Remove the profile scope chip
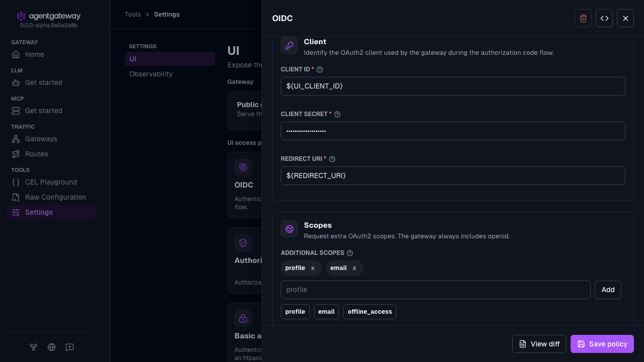Viewport: 644px width, 362px height. point(312,268)
